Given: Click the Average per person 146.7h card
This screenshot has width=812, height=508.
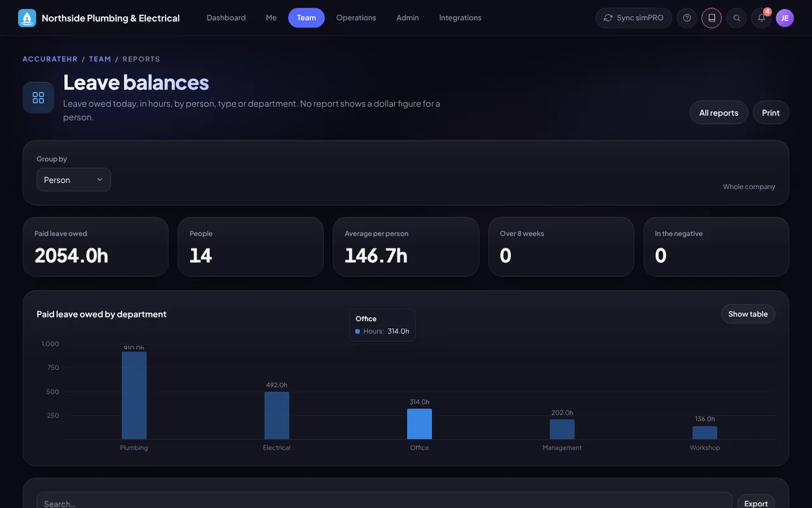Looking at the screenshot, I should 406,246.
